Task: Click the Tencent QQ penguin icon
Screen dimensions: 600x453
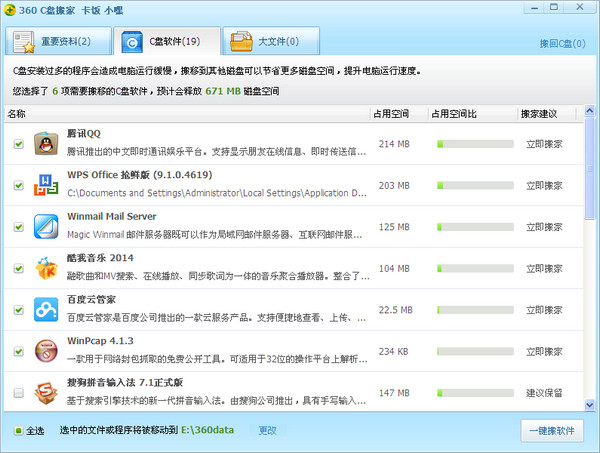Action: tap(45, 143)
